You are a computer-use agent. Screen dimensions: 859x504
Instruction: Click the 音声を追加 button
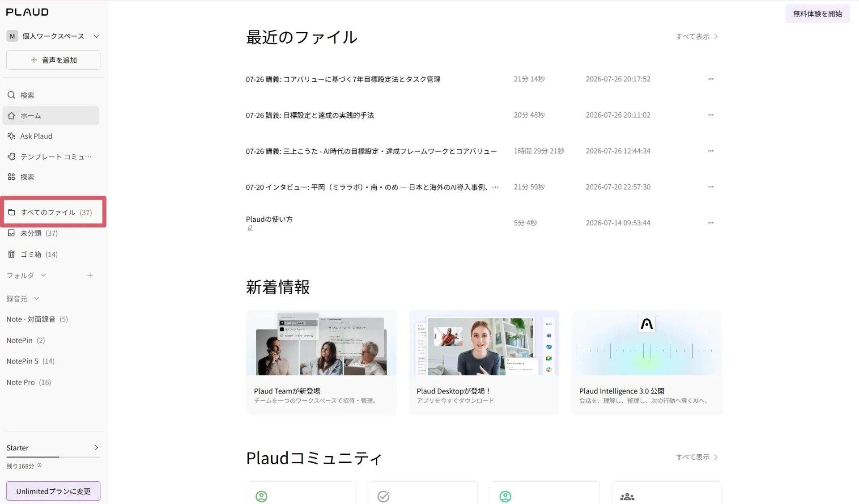tap(53, 60)
